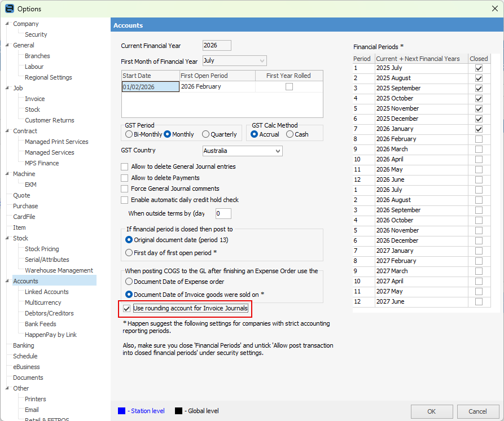Image resolution: width=504 pixels, height=421 pixels.
Task: Open the Multicurrency settings
Action: coord(43,302)
